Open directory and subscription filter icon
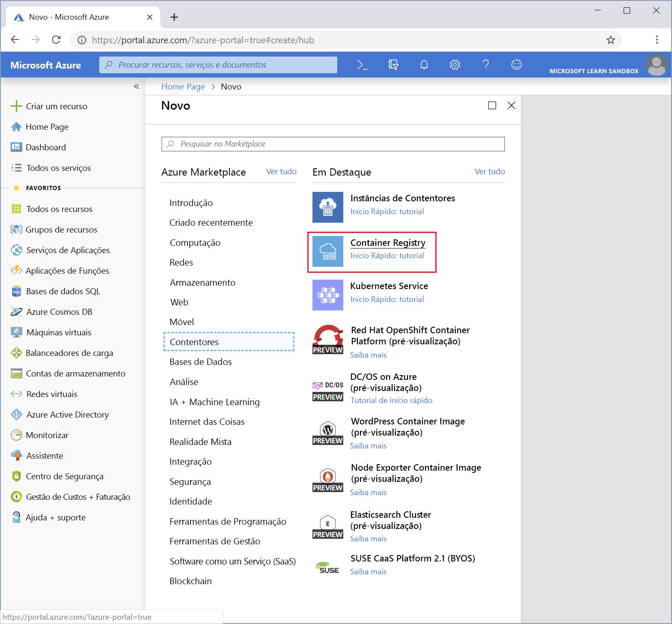The image size is (672, 624). (393, 65)
